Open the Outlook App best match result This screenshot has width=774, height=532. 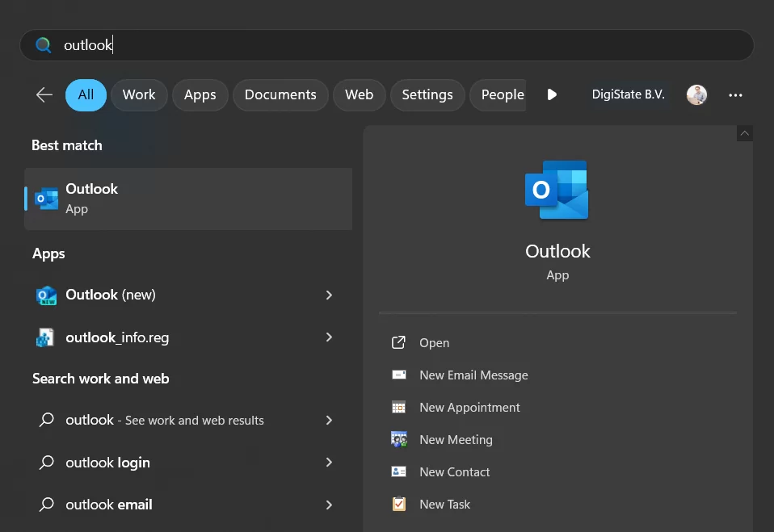(188, 199)
